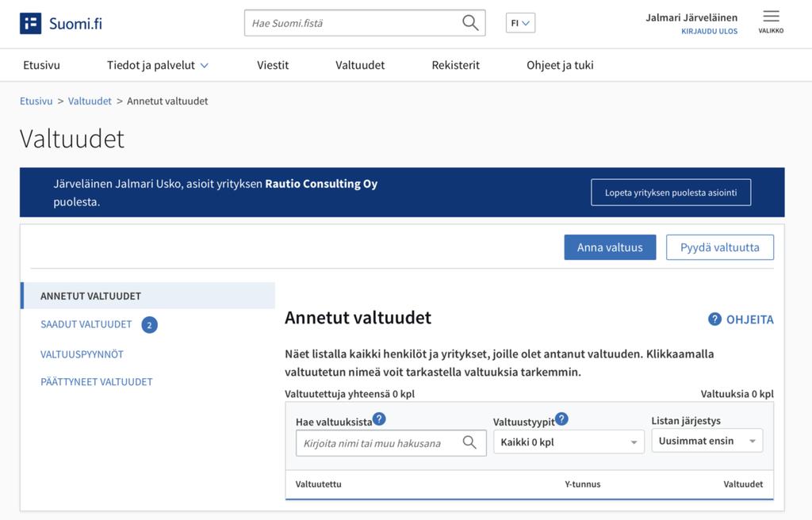
Task: Click the user name Jalmari Järveläinen
Action: pos(691,17)
